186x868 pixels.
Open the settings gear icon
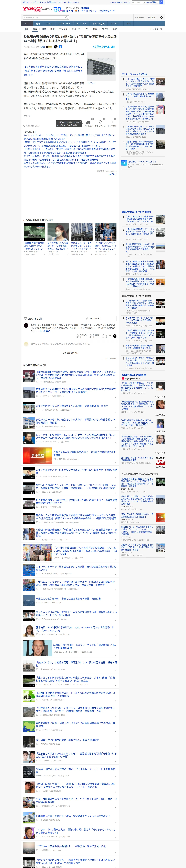[x=161, y=18]
